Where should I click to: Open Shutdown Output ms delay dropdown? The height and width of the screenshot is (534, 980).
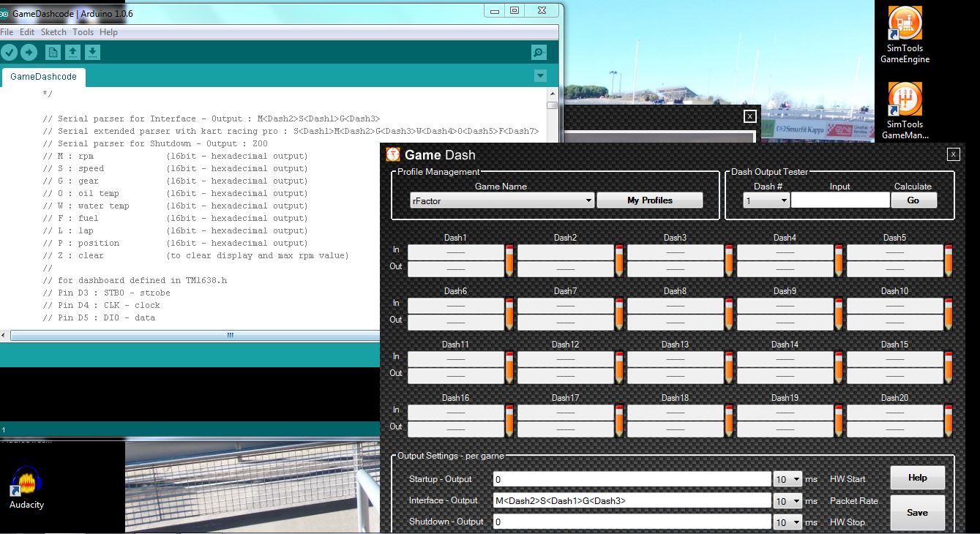(788, 522)
